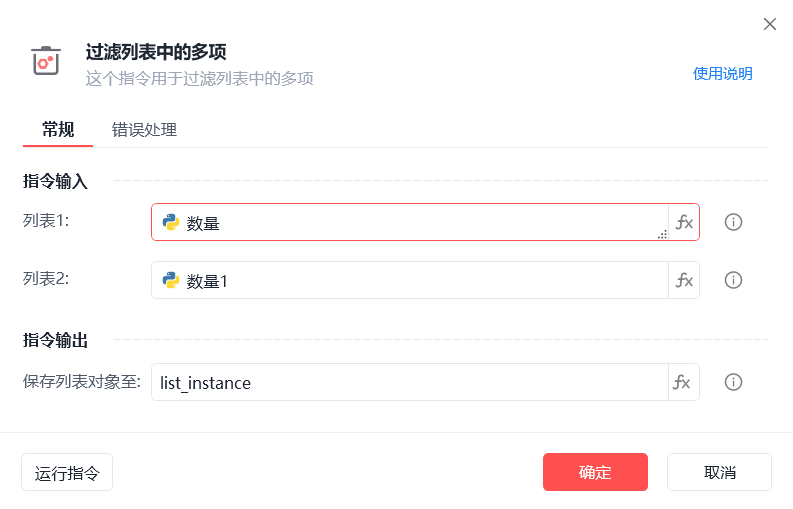Close the dialog with the X button

click(770, 24)
